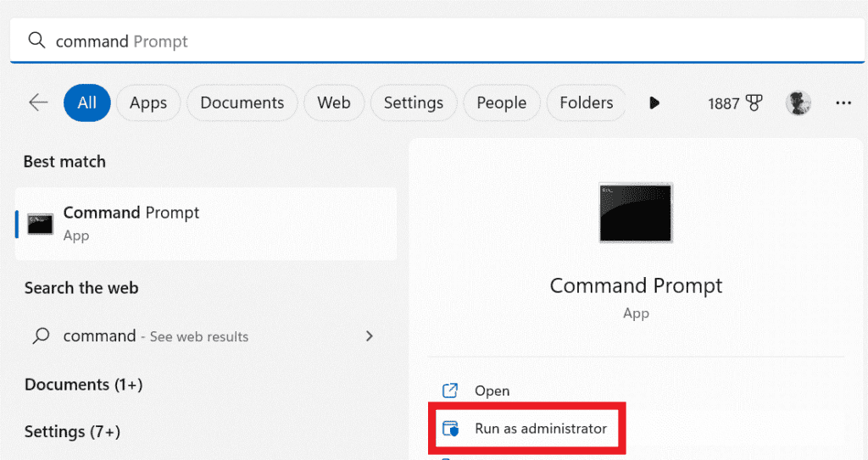This screenshot has height=460, width=868.
Task: Click the Best match heading
Action: click(x=64, y=162)
